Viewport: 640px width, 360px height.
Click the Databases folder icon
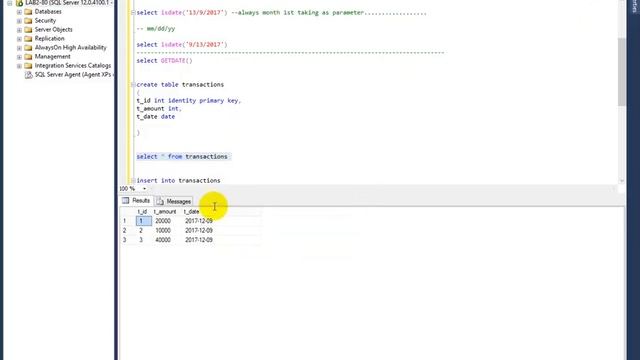tap(28, 12)
